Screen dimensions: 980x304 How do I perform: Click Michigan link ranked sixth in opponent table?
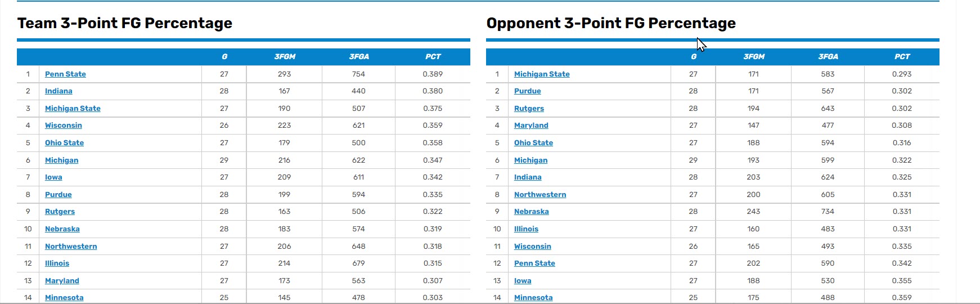click(x=531, y=160)
